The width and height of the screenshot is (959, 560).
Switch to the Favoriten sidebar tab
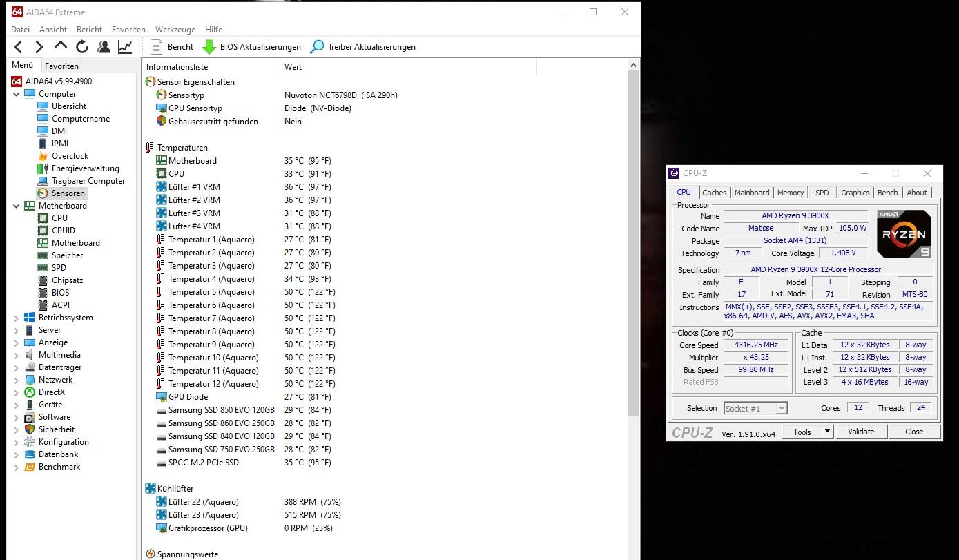pos(61,66)
